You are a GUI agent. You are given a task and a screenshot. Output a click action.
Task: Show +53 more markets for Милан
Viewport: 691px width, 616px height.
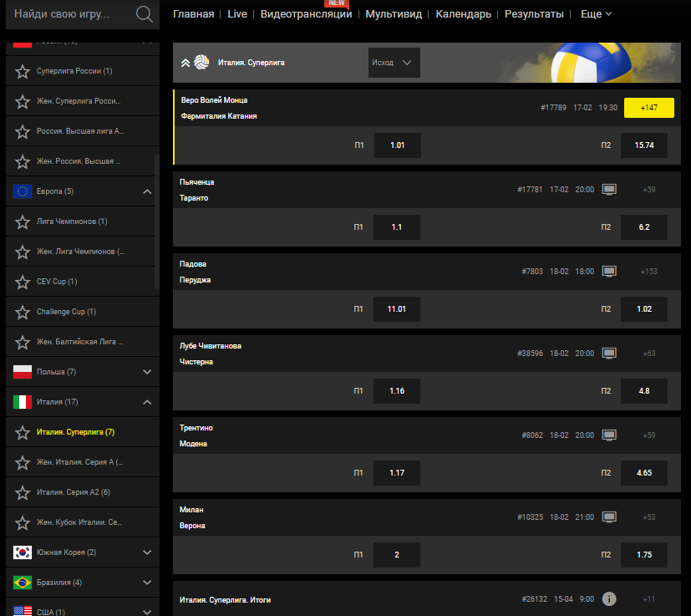click(x=649, y=517)
